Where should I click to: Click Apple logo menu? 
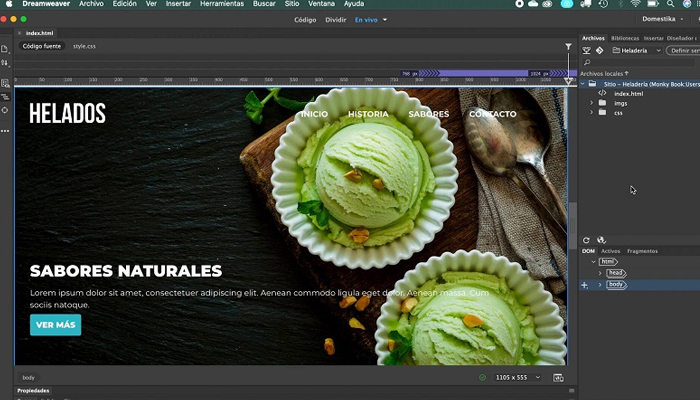point(9,4)
